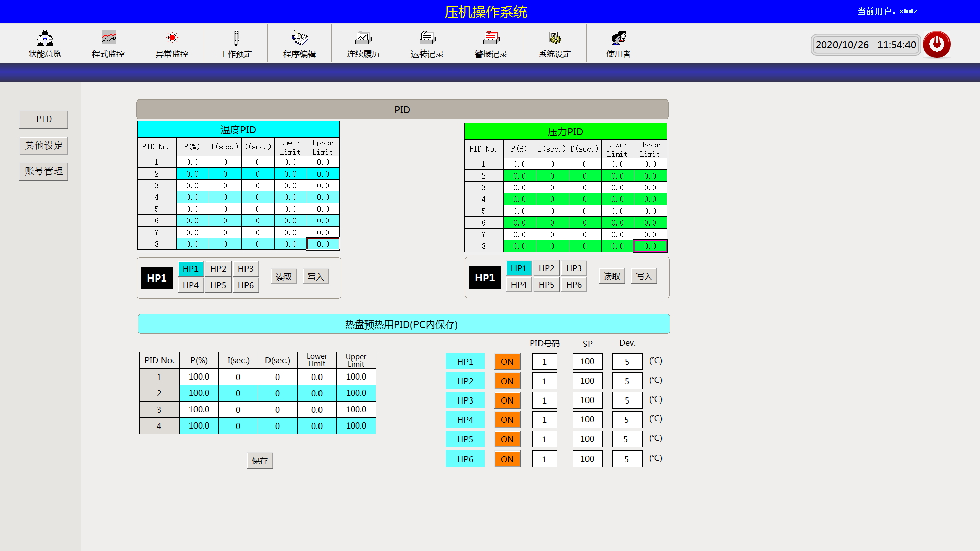Select HP2 in the 温度PID panel
This screenshot has height=551, width=980.
pyautogui.click(x=218, y=269)
